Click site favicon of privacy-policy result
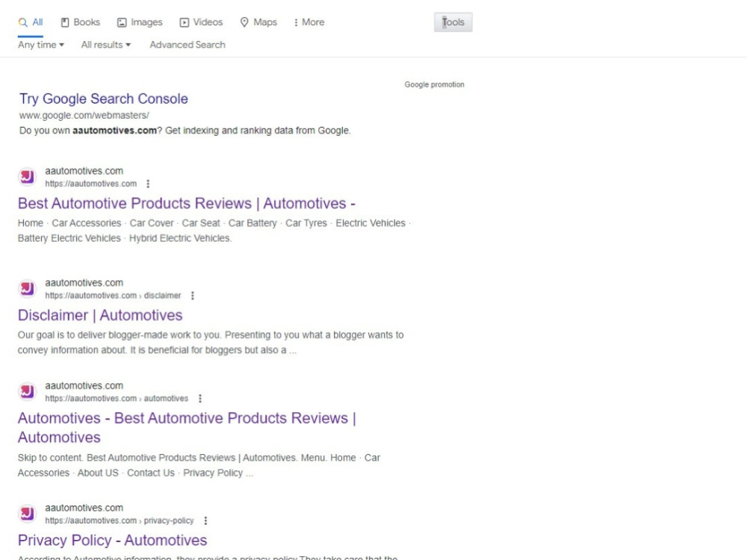The width and height of the screenshot is (747, 560). [x=27, y=514]
